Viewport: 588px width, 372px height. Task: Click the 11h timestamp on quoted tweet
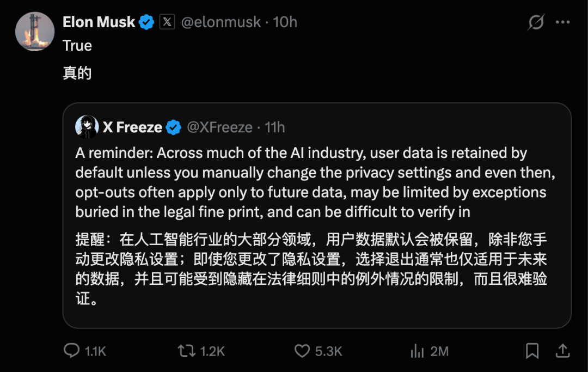275,127
